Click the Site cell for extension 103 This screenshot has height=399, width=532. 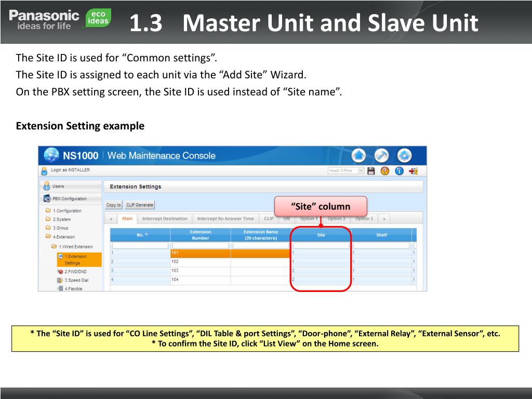(321, 271)
